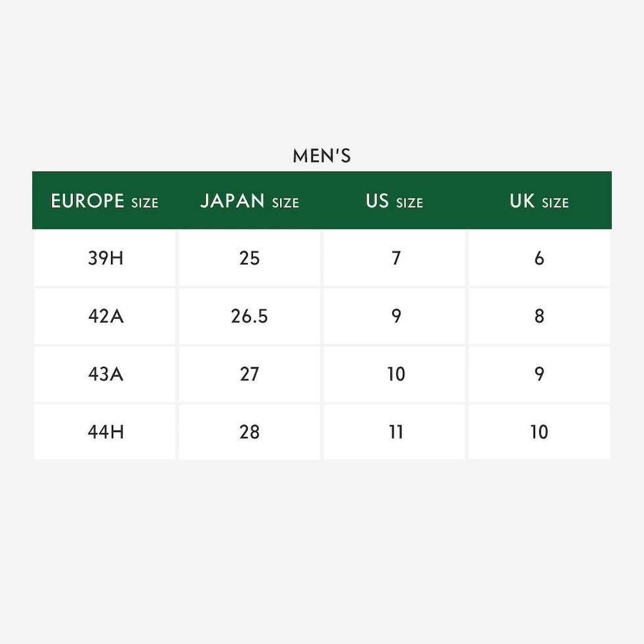Screen dimensions: 644x644
Task: Click the UK size 8 cell
Action: [x=539, y=316]
